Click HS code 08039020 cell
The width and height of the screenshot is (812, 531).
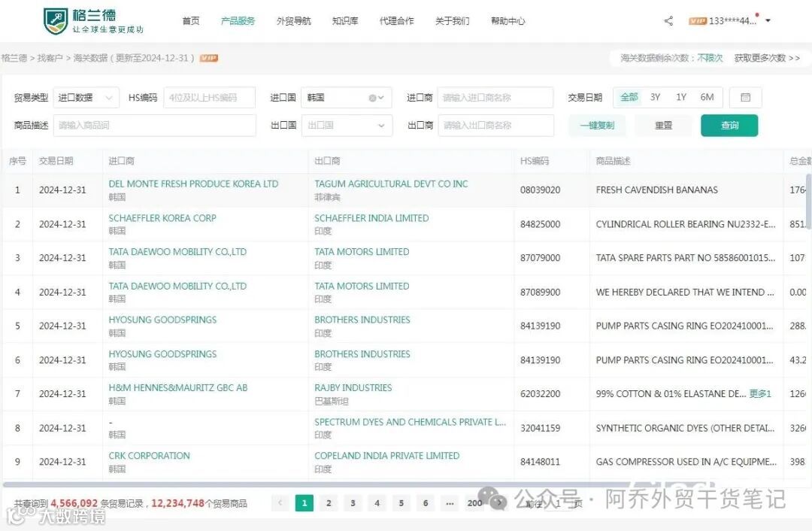(540, 190)
